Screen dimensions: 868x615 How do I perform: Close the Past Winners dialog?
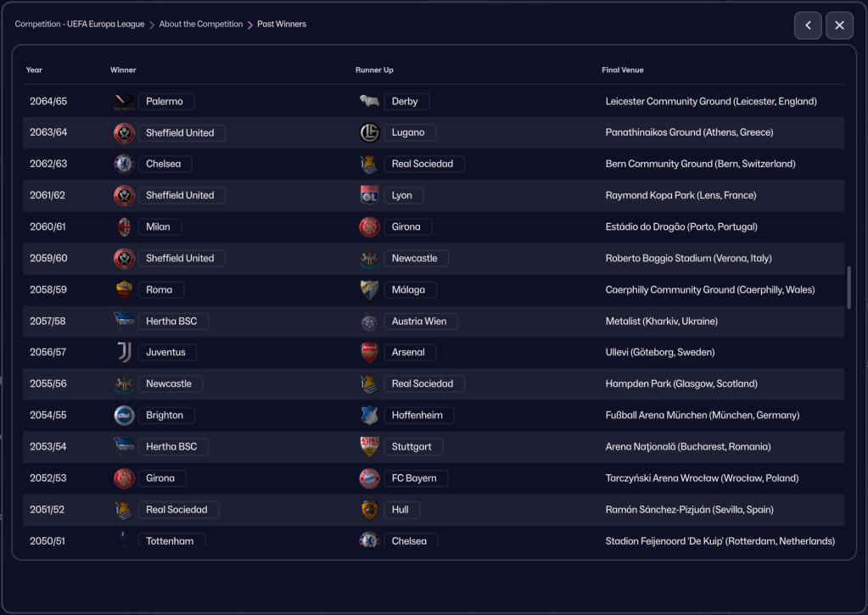839,25
